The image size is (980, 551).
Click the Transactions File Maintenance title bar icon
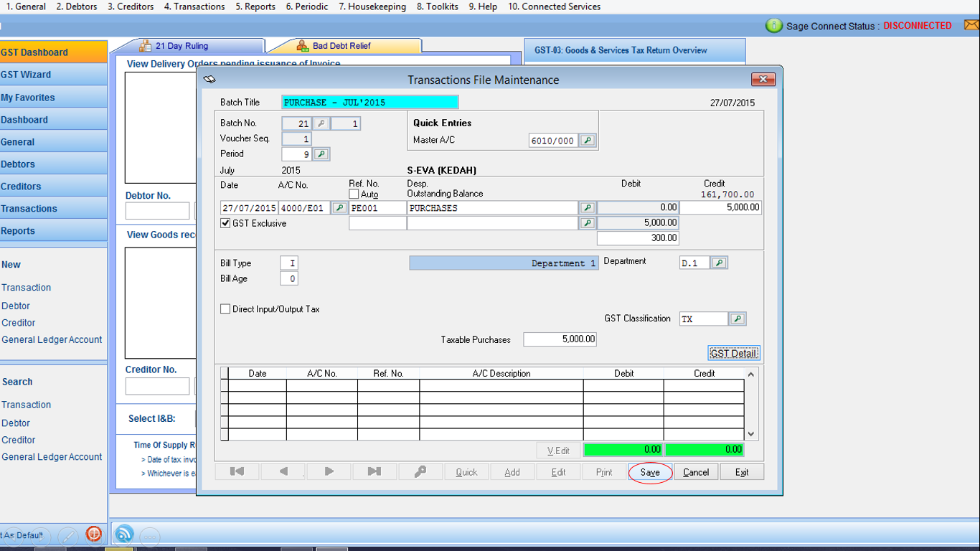click(209, 80)
